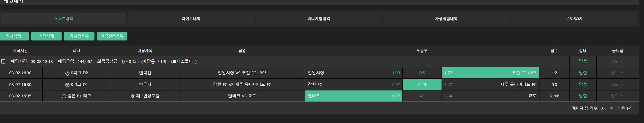Open the 골드 dropdown on the K리그 D2 row
Image resolution: width=644 pixels, height=123 pixels.
617,73
